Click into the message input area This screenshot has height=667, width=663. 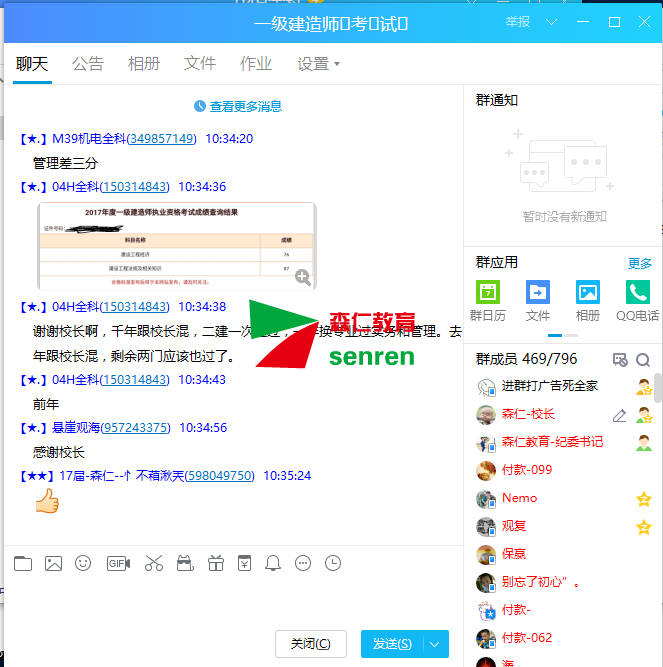(233, 601)
